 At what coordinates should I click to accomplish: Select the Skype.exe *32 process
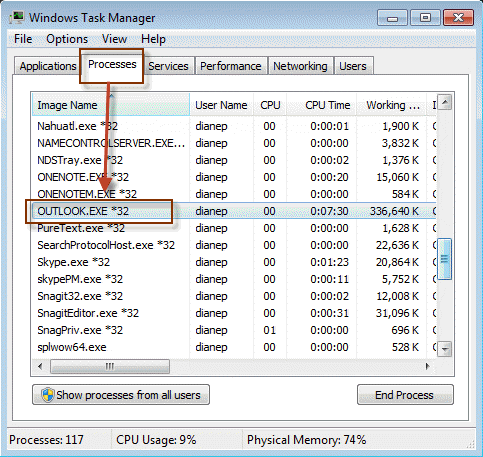(234, 262)
